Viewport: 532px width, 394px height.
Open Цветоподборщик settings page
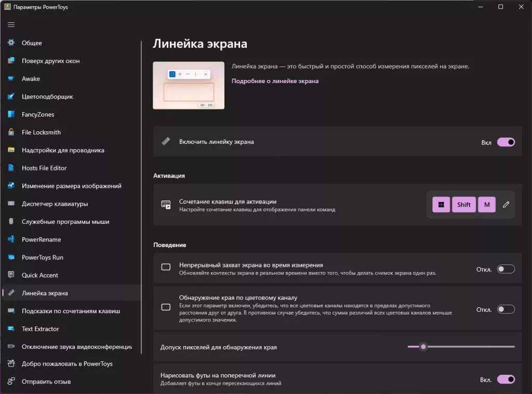pyautogui.click(x=71, y=97)
